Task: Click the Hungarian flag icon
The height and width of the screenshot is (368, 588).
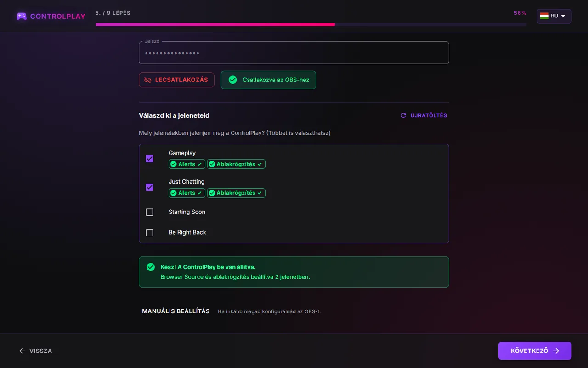Action: [x=544, y=16]
